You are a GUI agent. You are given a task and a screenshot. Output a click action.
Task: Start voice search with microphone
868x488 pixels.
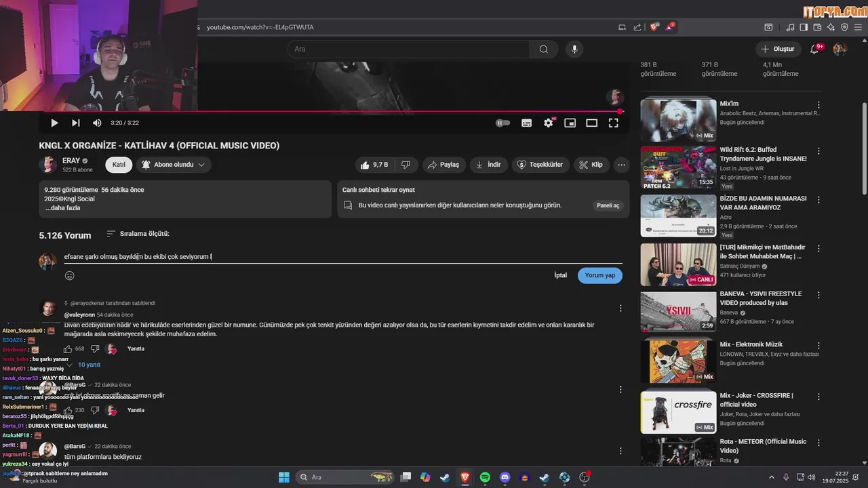(574, 49)
